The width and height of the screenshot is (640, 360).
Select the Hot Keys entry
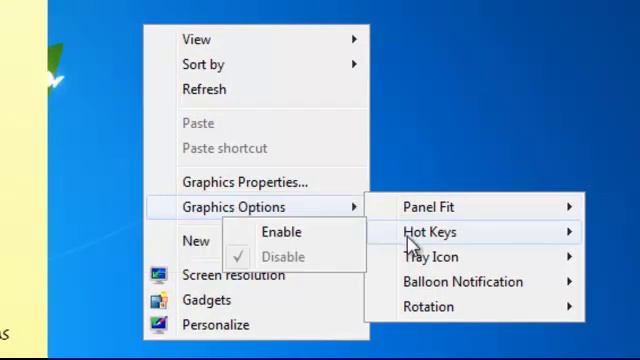(475, 232)
